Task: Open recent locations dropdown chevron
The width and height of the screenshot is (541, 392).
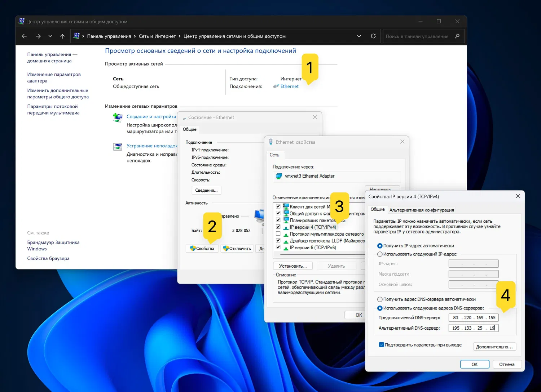Action: point(50,36)
